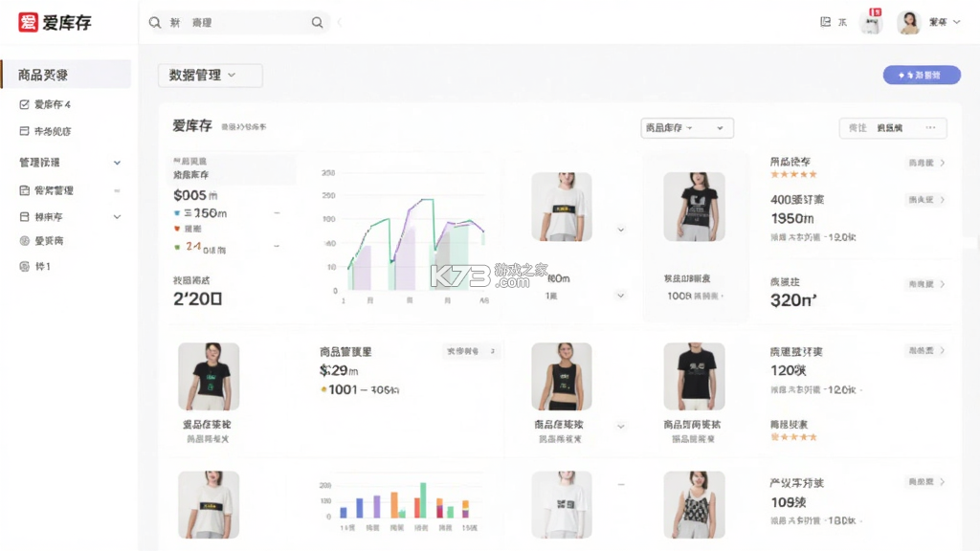Image resolution: width=980 pixels, height=551 pixels.
Task: Click the arrow button beside the 320n' stat
Action: 926,284
